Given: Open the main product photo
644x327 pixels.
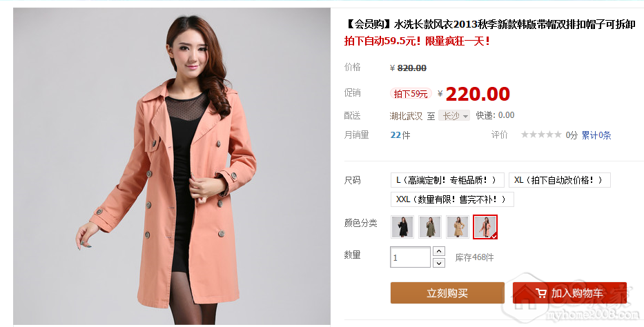Looking at the screenshot, I should 172,166.
